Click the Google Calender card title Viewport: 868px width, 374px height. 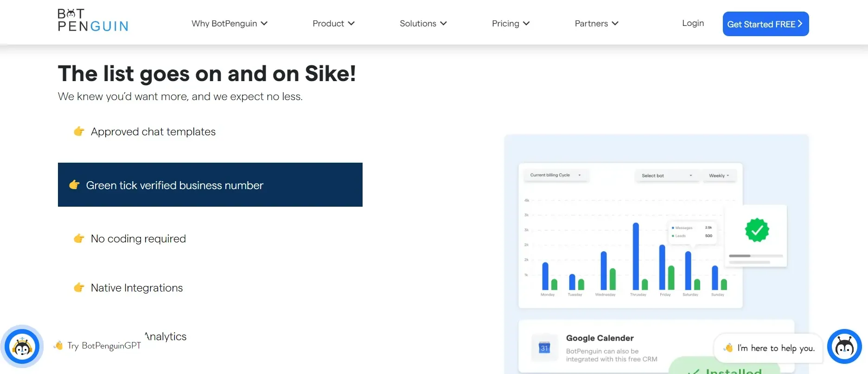600,338
